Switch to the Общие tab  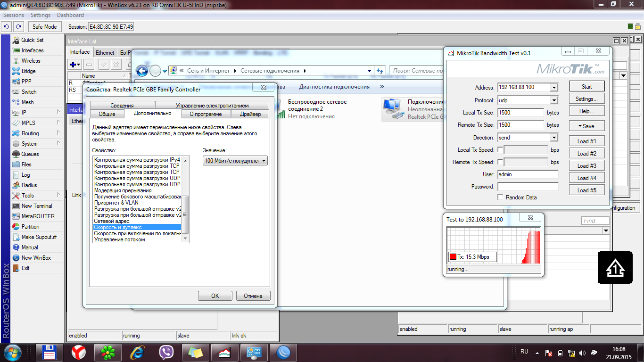pos(107,114)
